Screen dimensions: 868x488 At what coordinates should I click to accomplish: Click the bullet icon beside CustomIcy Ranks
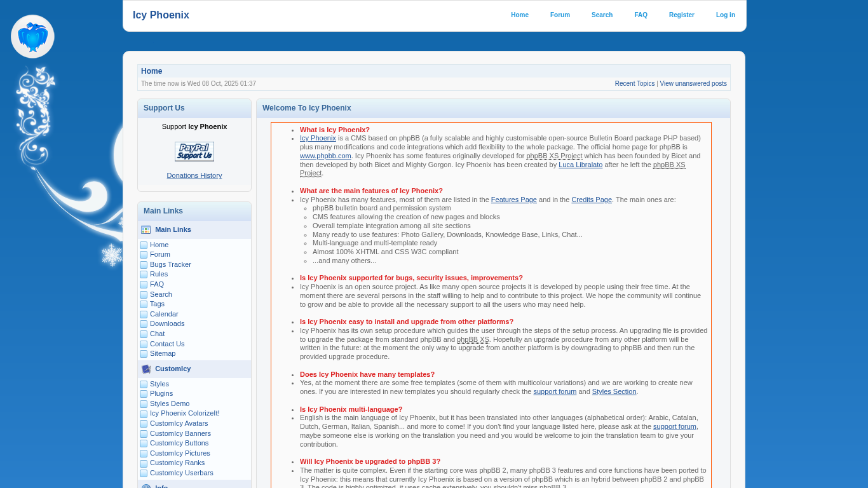(x=144, y=463)
